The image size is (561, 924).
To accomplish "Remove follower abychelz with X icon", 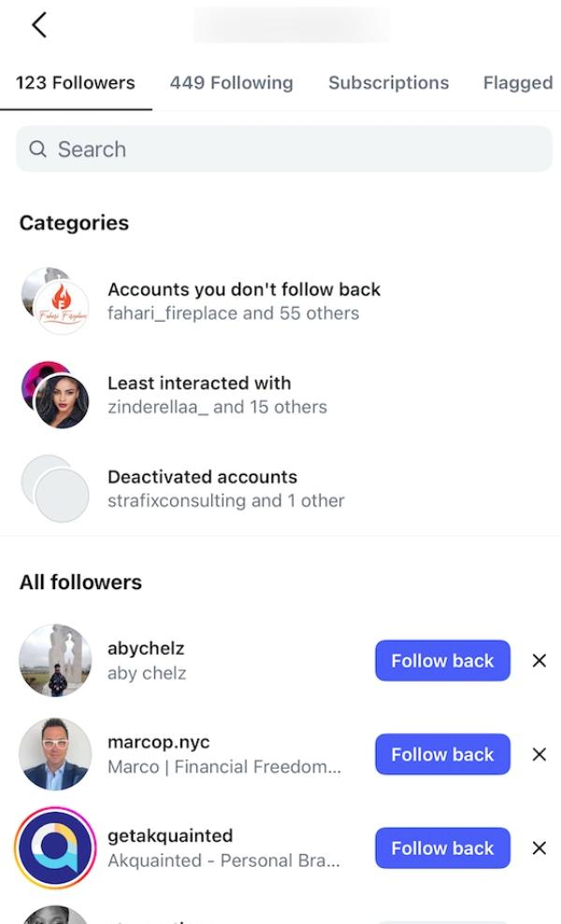I will pyautogui.click(x=539, y=661).
